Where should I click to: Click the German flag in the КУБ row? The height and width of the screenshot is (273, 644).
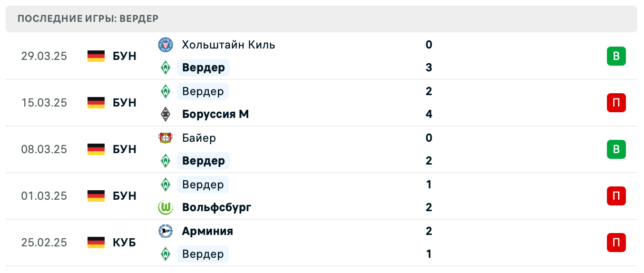click(x=96, y=243)
